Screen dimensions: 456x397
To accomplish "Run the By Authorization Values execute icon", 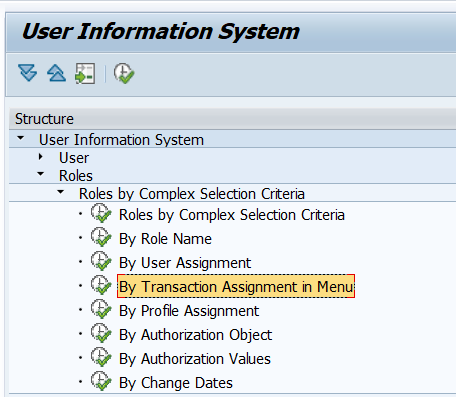I will [101, 357].
